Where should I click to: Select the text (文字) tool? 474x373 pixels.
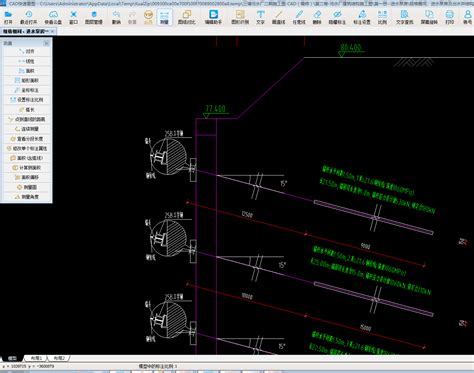[260, 17]
